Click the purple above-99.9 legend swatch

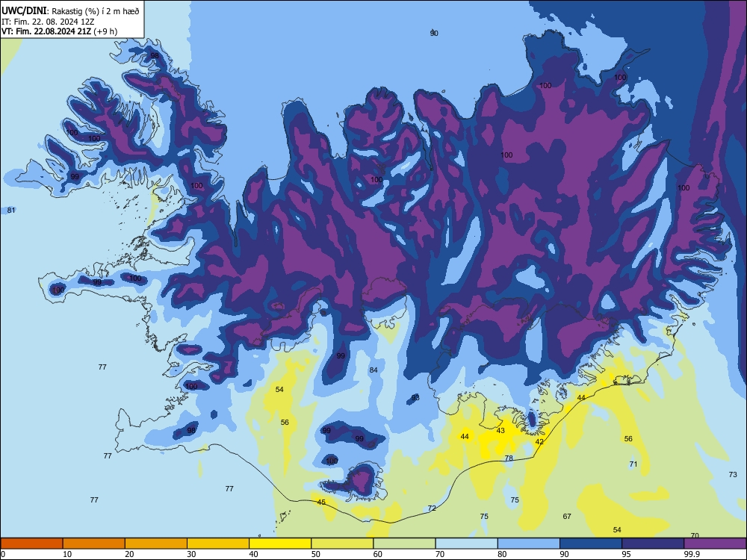point(715,544)
